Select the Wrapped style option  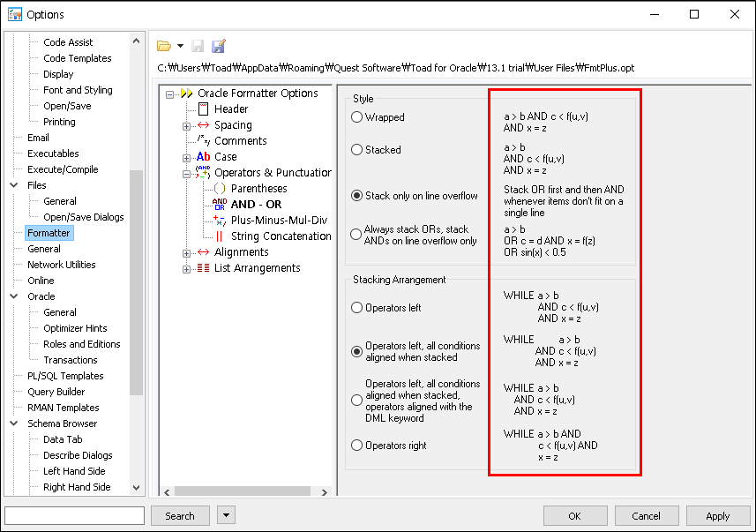[356, 116]
